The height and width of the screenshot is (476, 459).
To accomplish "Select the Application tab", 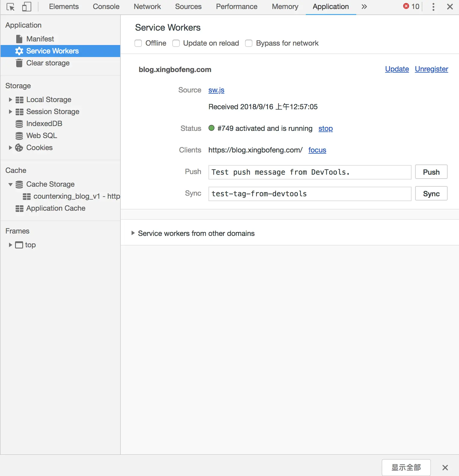I will (331, 7).
